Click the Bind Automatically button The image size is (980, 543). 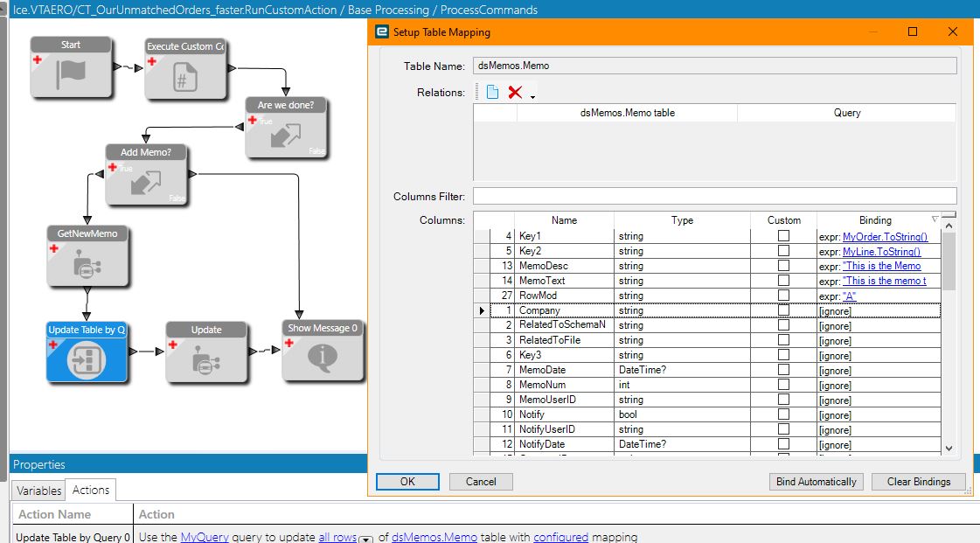pos(817,482)
